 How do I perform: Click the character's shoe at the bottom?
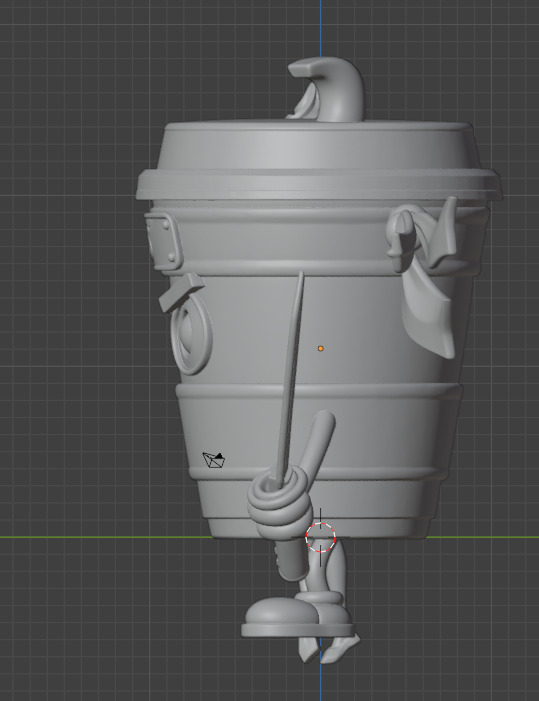[297, 618]
